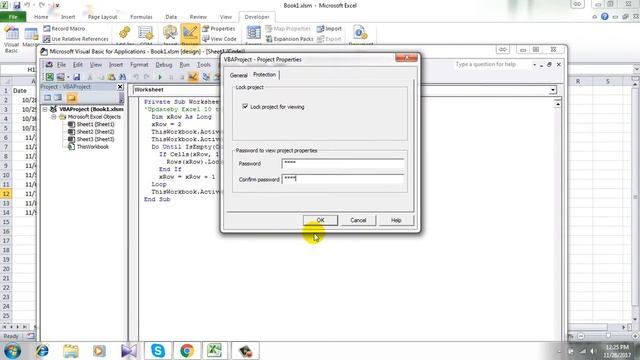
Task: Toggle the Design Mode ribbon button
Action: 190,35
